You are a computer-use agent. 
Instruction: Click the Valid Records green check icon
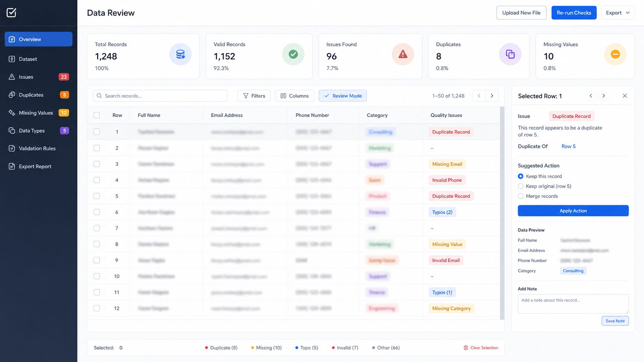293,54
